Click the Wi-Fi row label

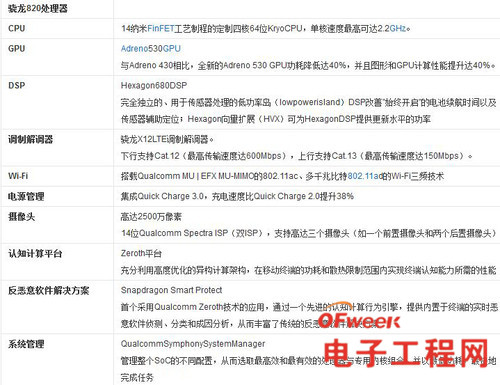(18, 176)
